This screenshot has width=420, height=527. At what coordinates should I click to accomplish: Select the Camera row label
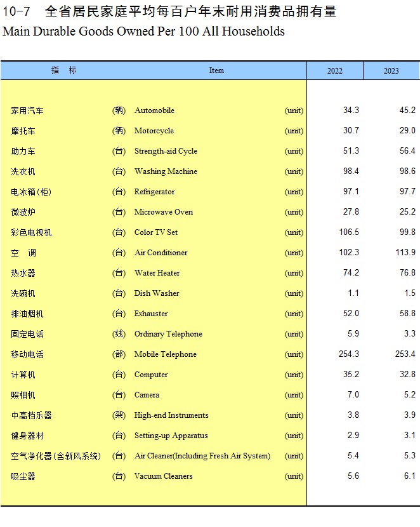pyautogui.click(x=147, y=394)
